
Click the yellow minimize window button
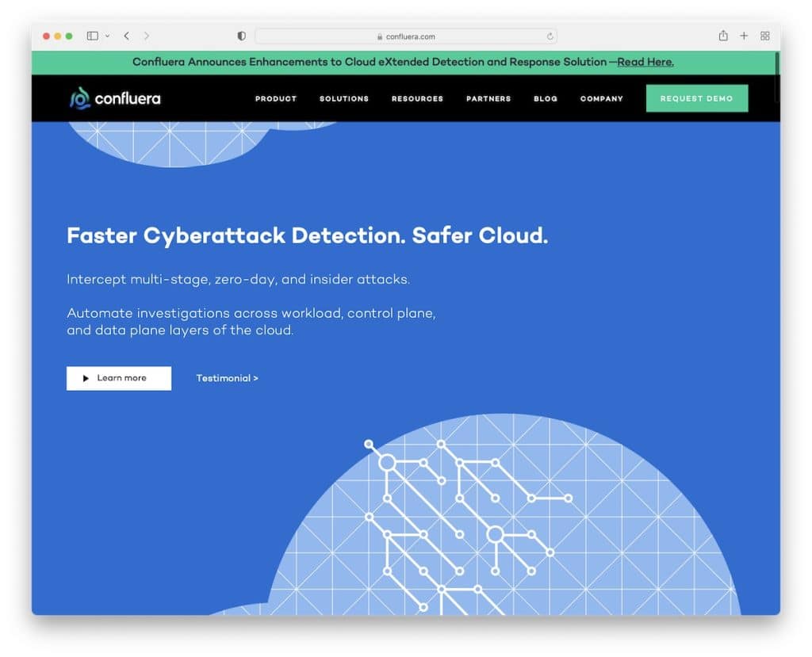(x=57, y=36)
